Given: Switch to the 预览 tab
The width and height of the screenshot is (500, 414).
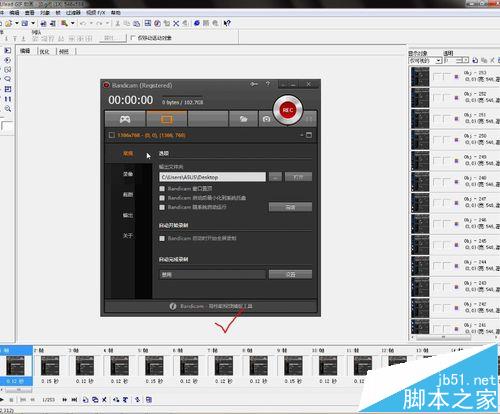Looking at the screenshot, I should 63,52.
